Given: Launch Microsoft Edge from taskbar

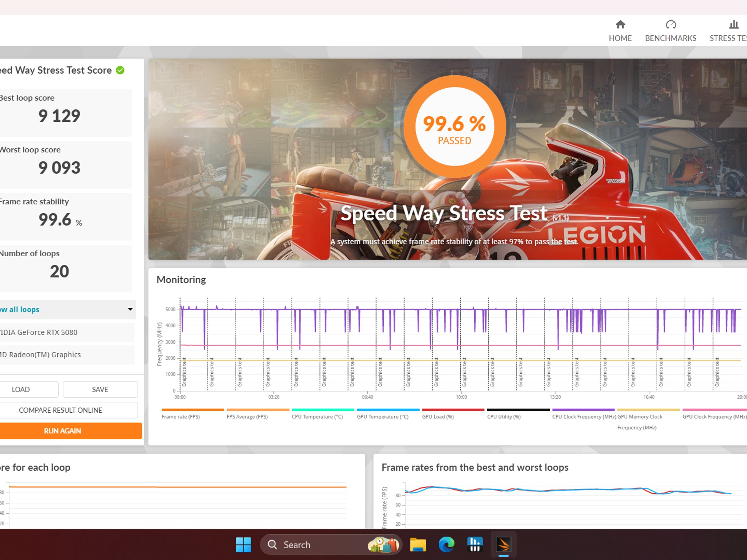Looking at the screenshot, I should click(446, 545).
